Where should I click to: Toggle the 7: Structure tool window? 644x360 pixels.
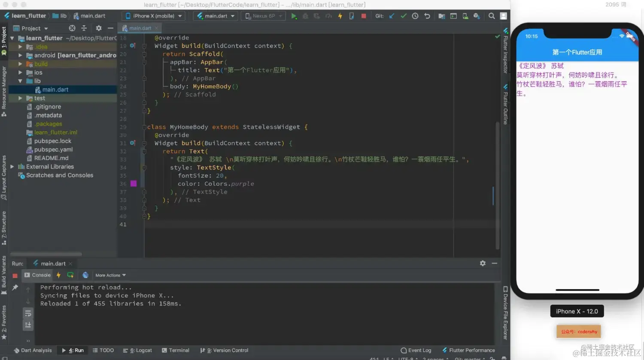tap(4, 228)
